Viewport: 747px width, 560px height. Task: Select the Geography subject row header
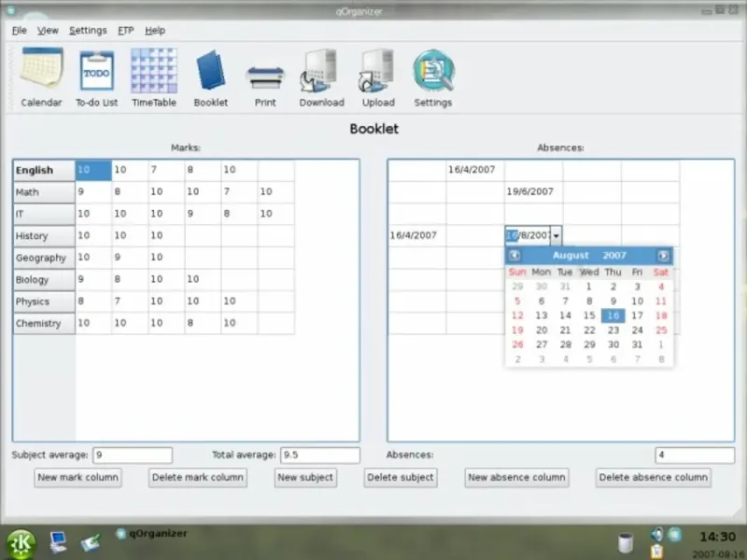[44, 259]
